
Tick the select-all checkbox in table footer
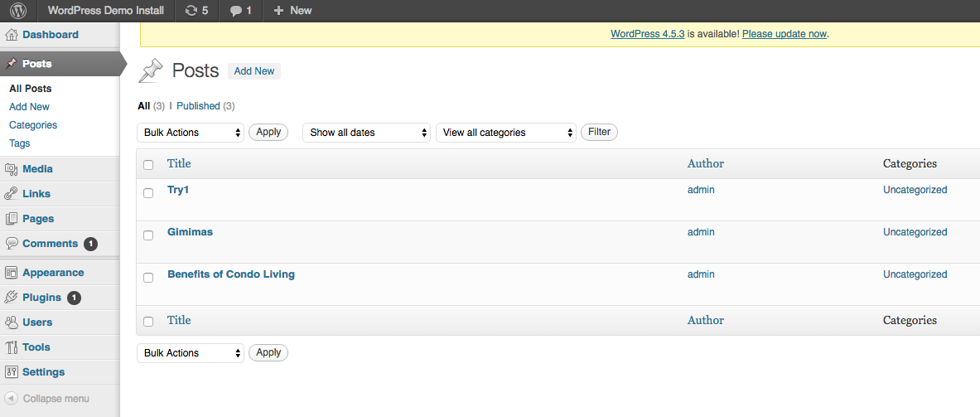[x=148, y=322]
